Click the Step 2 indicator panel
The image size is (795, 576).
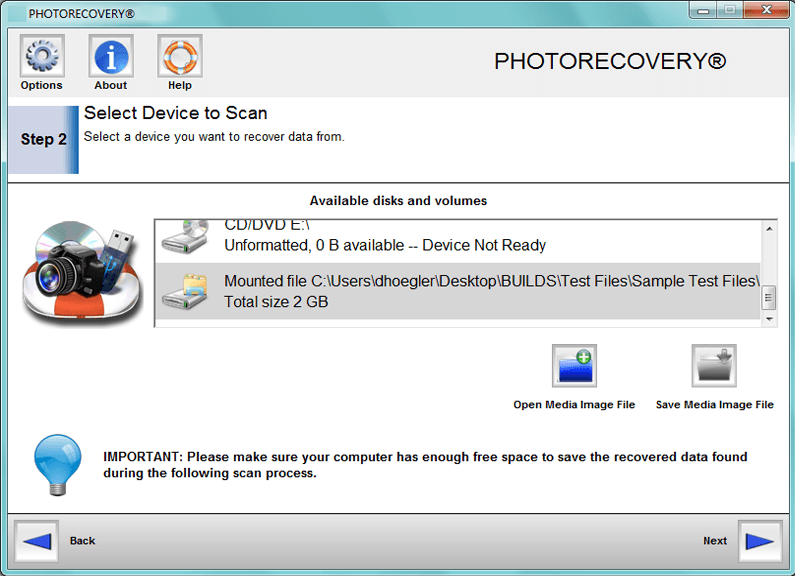(x=44, y=139)
